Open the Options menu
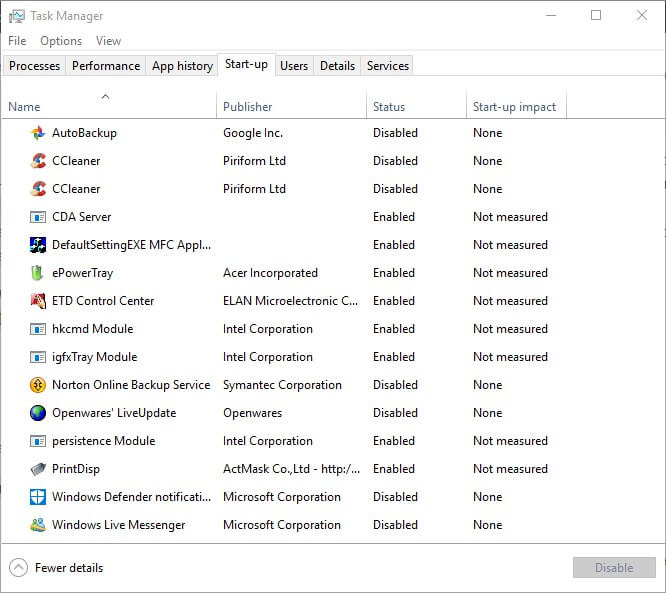Viewport: 666px width, 593px height. 61,41
